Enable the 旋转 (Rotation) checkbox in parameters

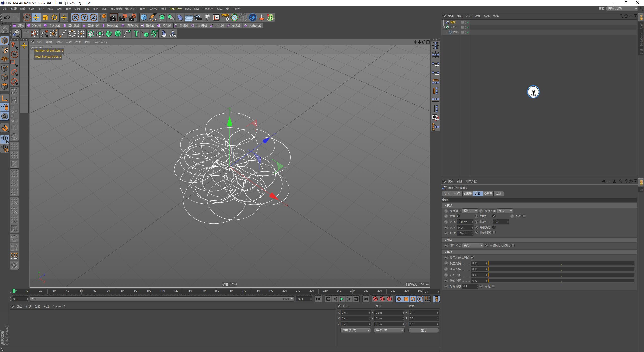click(524, 216)
